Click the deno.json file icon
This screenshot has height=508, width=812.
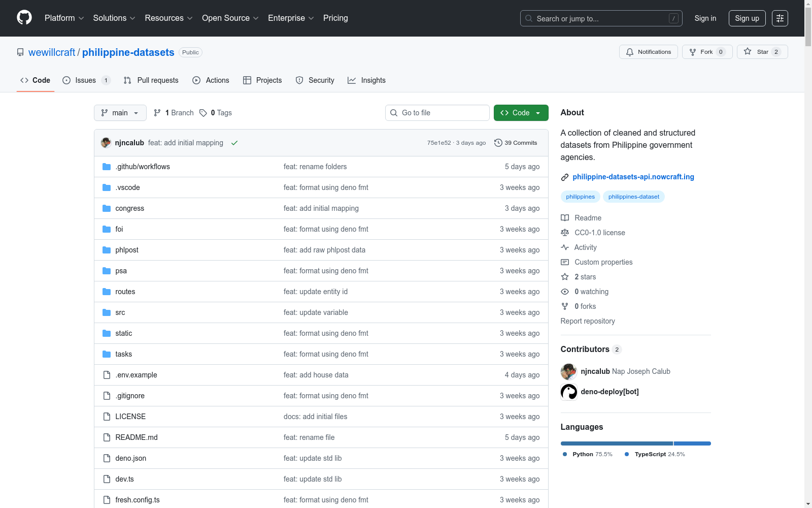[107, 458]
